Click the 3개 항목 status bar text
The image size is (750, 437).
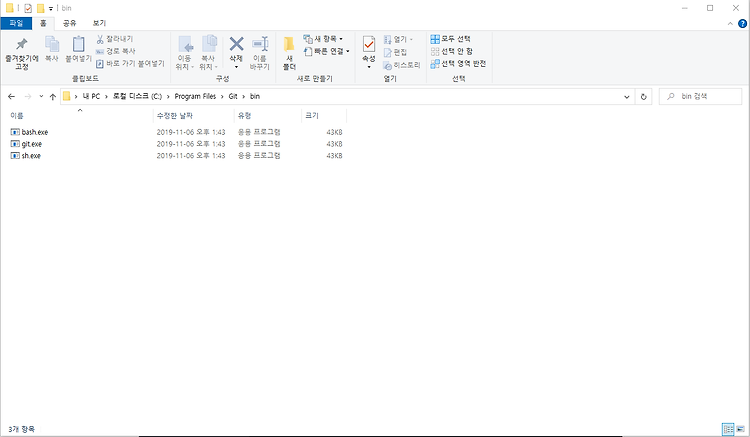[22, 429]
